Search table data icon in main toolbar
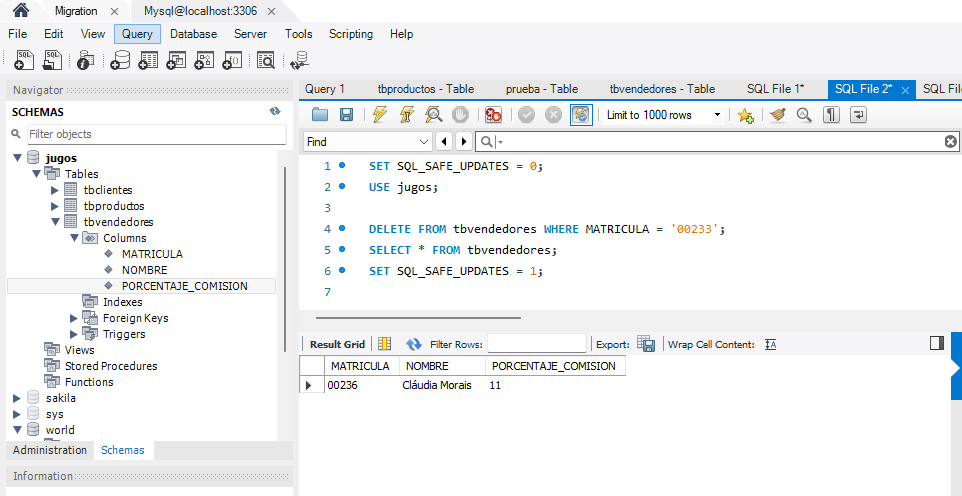The width and height of the screenshot is (962, 496). pos(266,60)
